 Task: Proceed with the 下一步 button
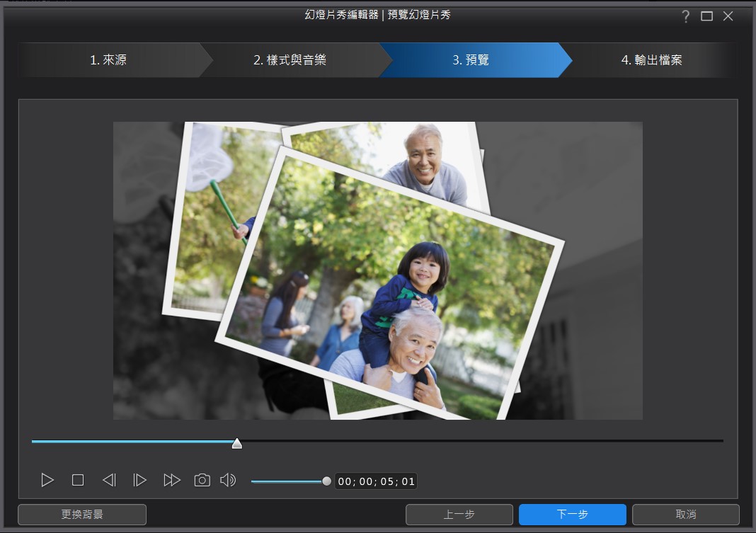pos(572,515)
